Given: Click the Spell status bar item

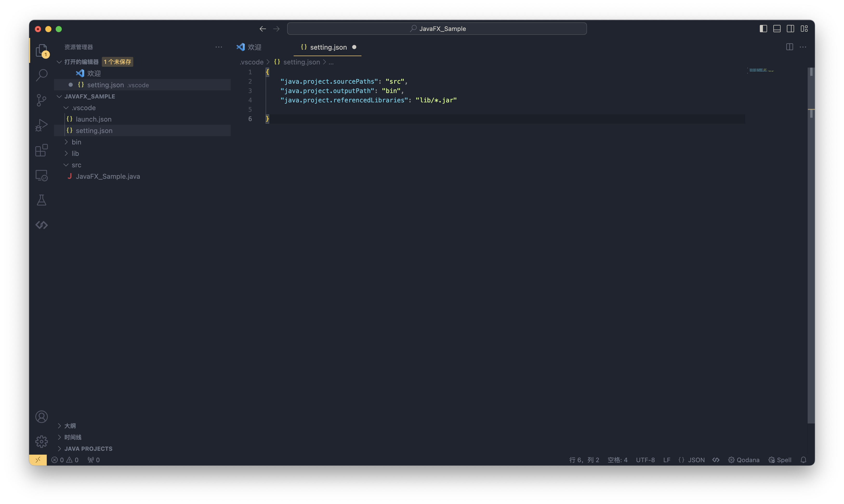Looking at the screenshot, I should (780, 460).
